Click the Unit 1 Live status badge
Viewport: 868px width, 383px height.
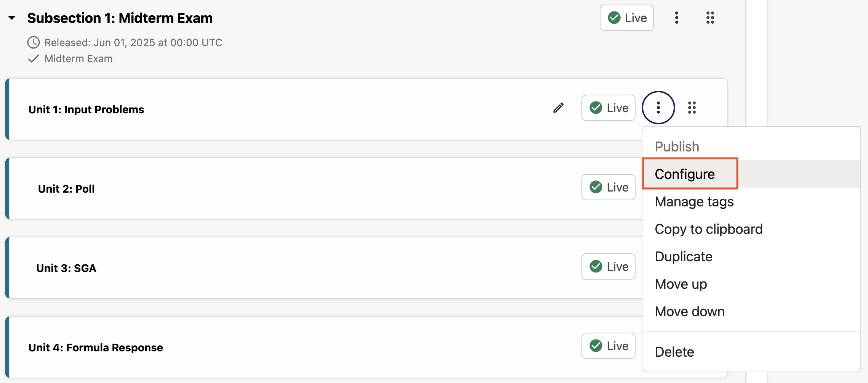tap(608, 108)
